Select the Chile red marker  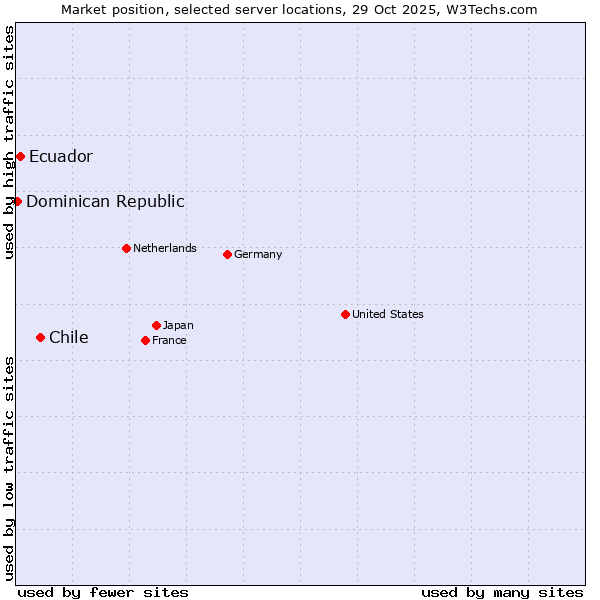click(x=40, y=337)
